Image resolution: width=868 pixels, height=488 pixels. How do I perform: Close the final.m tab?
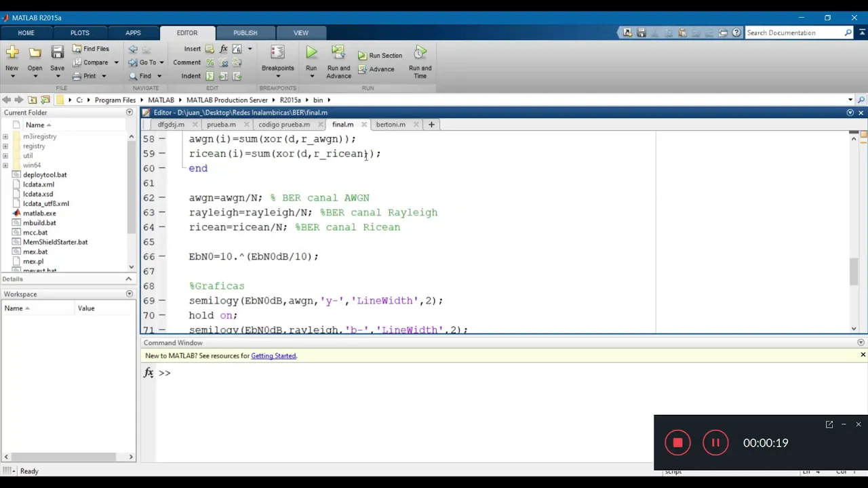364,125
